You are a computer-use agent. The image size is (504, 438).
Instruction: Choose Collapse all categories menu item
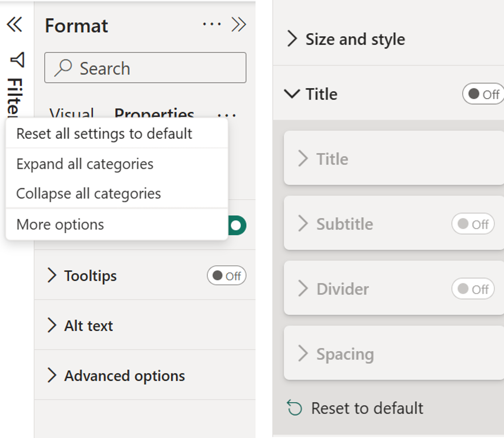click(89, 194)
